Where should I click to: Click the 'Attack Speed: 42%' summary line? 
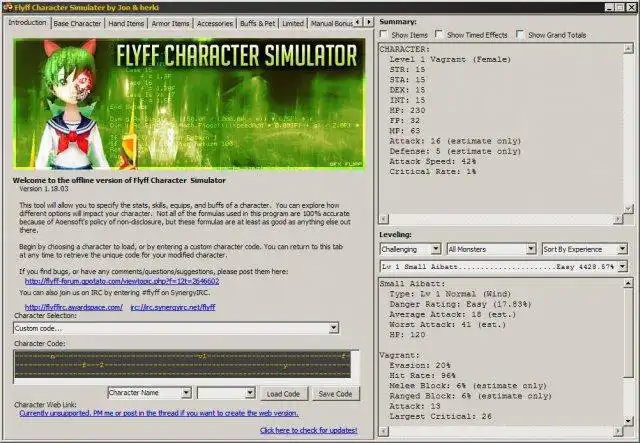(x=432, y=161)
